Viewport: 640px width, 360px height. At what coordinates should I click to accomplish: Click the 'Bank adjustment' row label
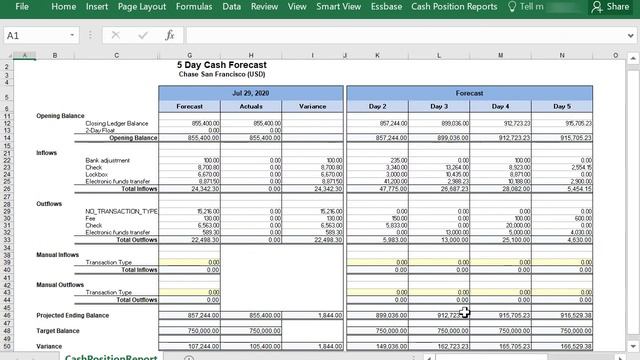pyautogui.click(x=107, y=160)
